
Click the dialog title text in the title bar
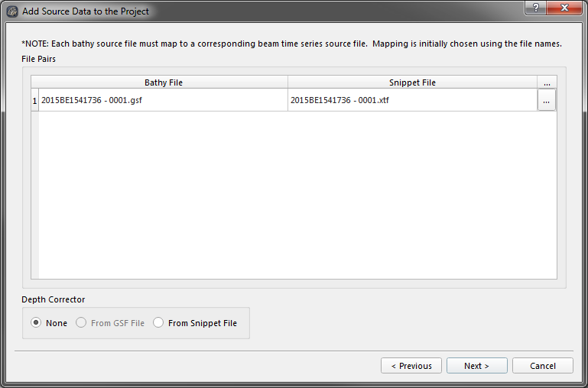(86, 11)
